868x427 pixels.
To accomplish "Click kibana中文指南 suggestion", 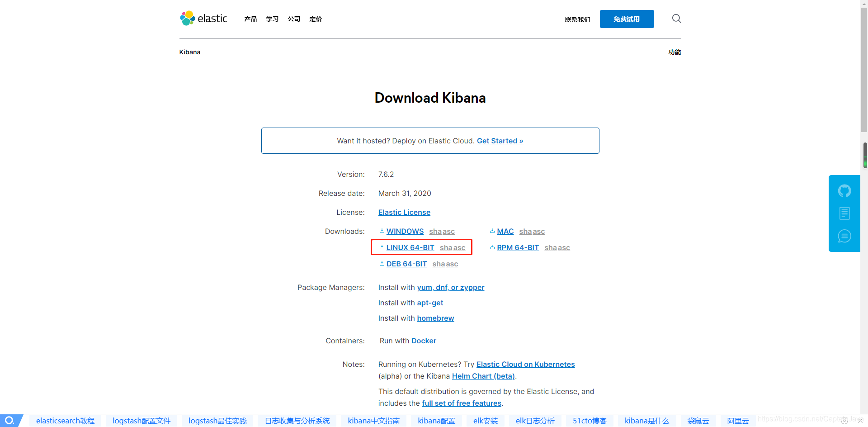I will tap(374, 421).
